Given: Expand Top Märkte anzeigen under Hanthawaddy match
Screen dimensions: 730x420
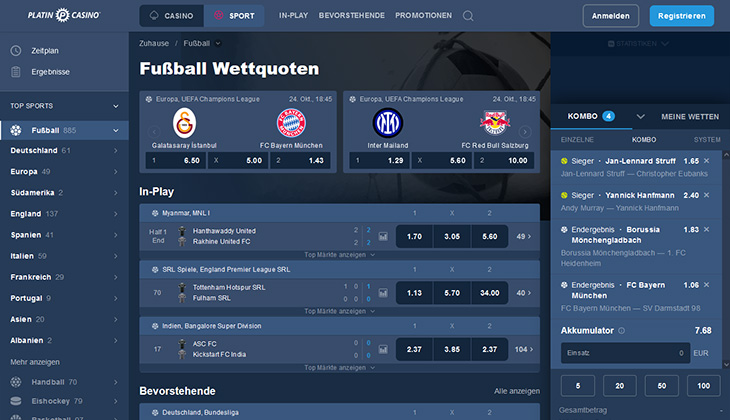Looking at the screenshot, I should 339,255.
